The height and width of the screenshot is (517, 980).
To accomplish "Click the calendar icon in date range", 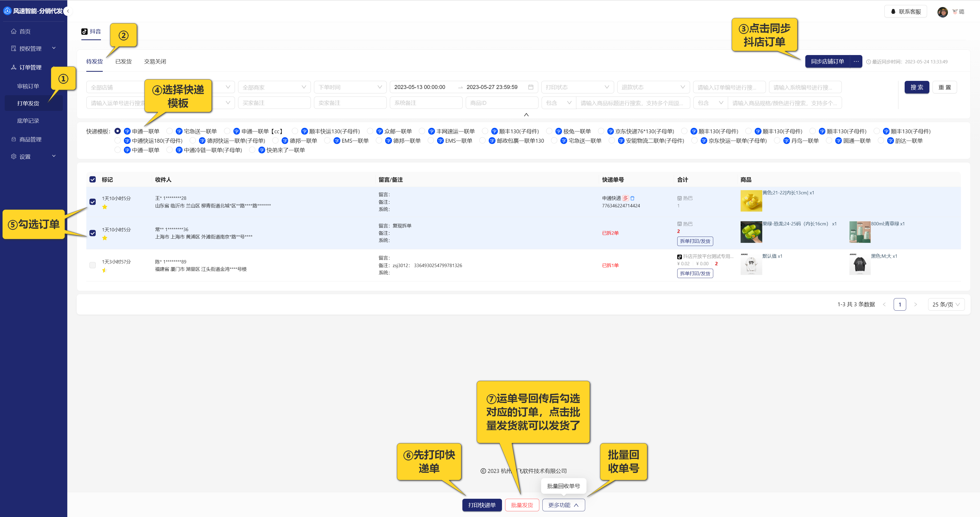I will tap(531, 87).
